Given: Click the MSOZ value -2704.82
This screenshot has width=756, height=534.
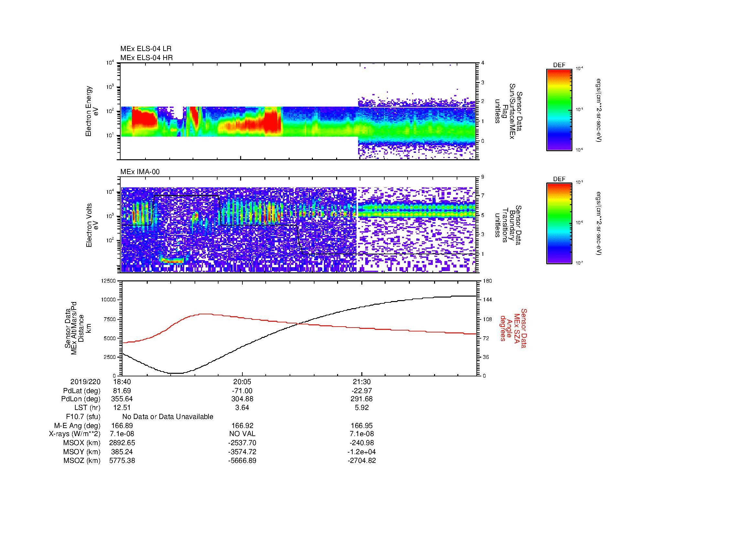Looking at the screenshot, I should [x=362, y=461].
